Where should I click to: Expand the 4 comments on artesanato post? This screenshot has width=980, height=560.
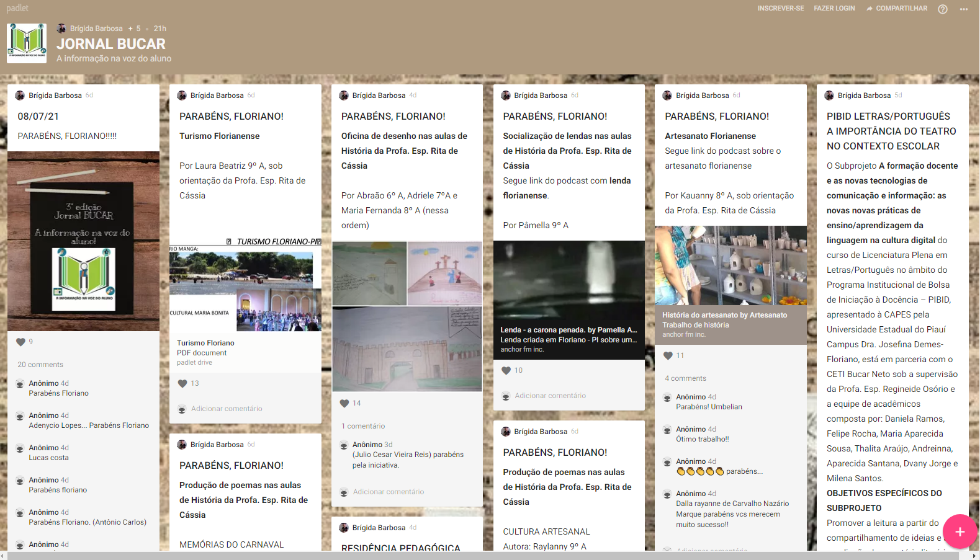(685, 378)
